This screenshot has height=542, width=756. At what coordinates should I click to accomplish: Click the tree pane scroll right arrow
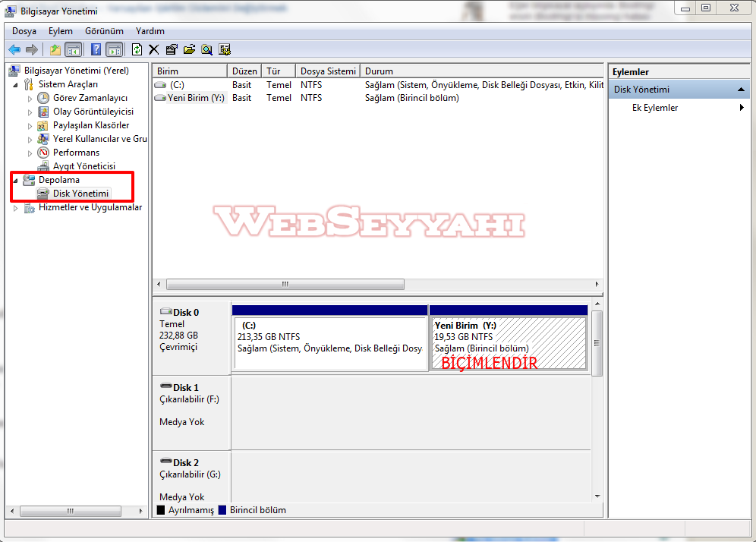pos(140,511)
